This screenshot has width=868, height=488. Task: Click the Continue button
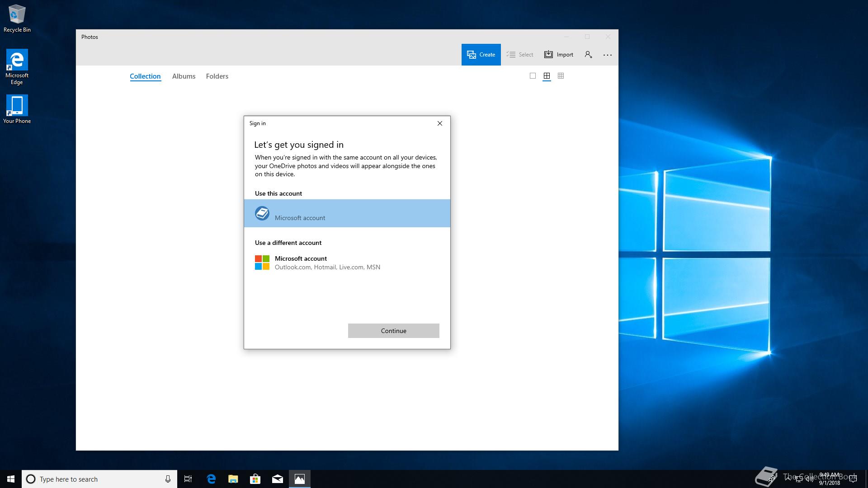[394, 331]
